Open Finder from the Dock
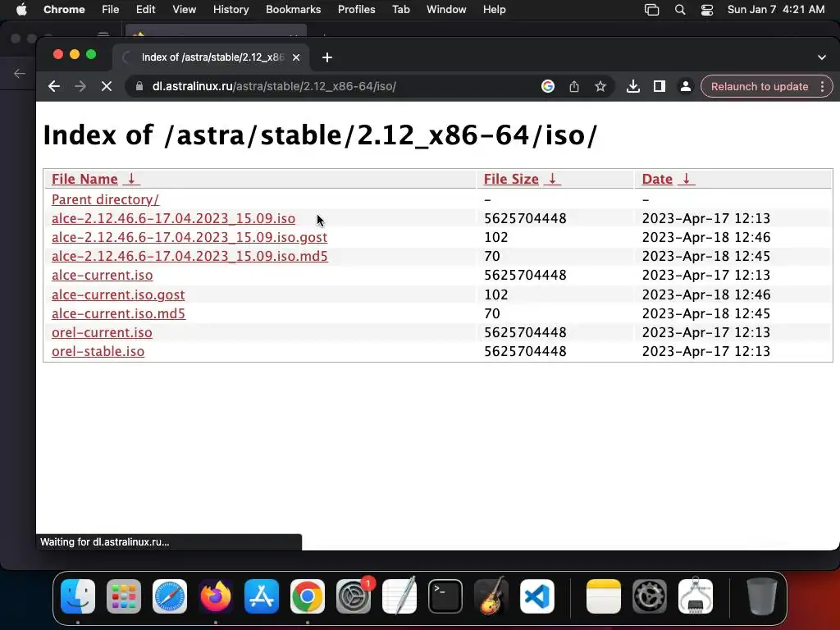This screenshot has height=630, width=840. [78, 596]
